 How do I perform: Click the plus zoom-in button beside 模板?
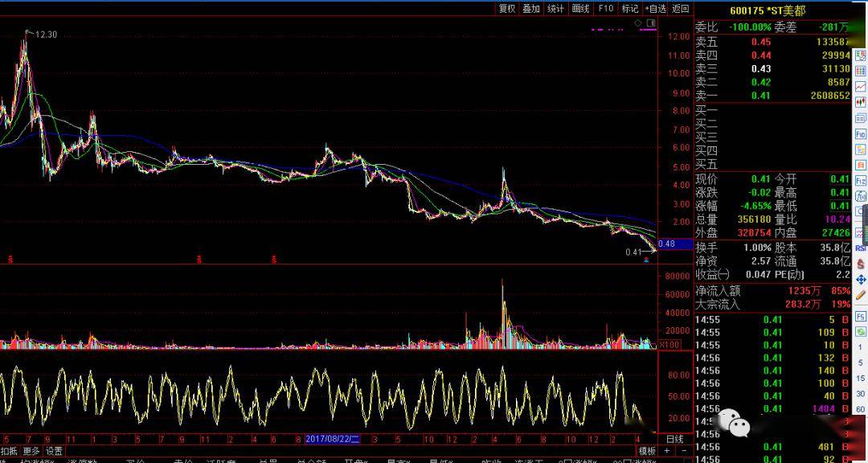[667, 451]
